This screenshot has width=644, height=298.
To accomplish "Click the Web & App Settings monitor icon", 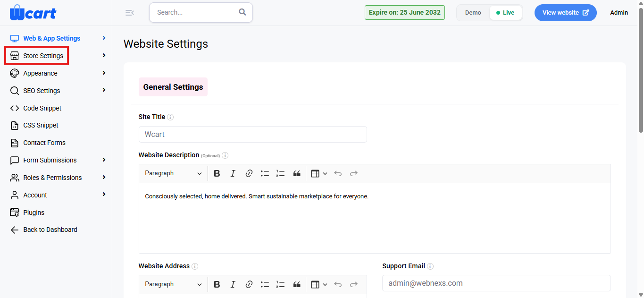I will pyautogui.click(x=15, y=38).
